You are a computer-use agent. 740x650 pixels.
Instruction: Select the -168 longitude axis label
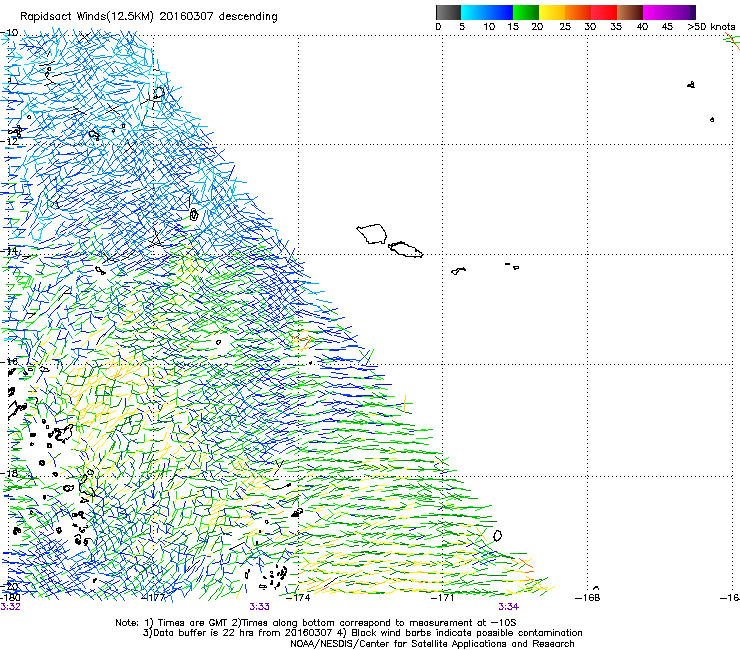[588, 597]
